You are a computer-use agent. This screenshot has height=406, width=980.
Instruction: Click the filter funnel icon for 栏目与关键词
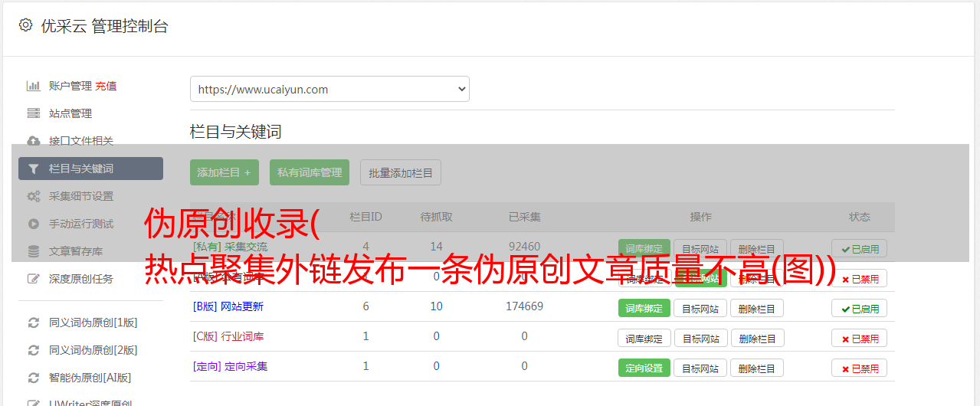(x=33, y=169)
